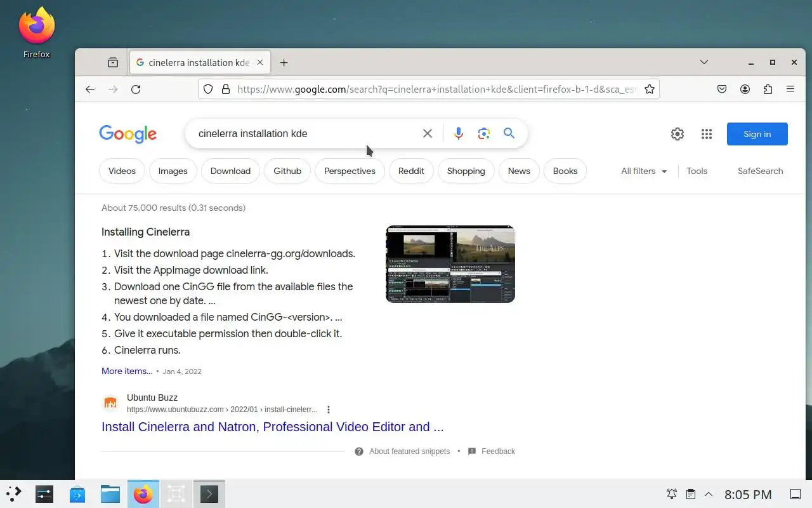The image size is (812, 508).
Task: Click the show desktop button
Action: [795, 494]
